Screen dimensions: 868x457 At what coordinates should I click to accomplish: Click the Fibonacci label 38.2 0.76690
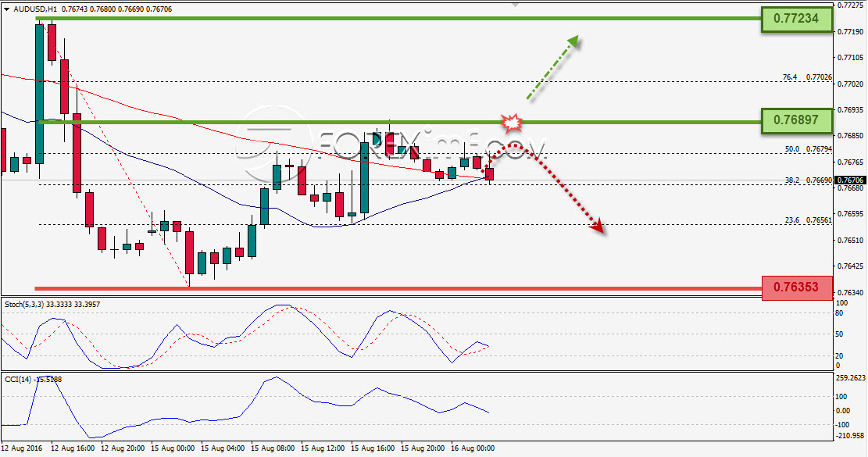pyautogui.click(x=808, y=180)
